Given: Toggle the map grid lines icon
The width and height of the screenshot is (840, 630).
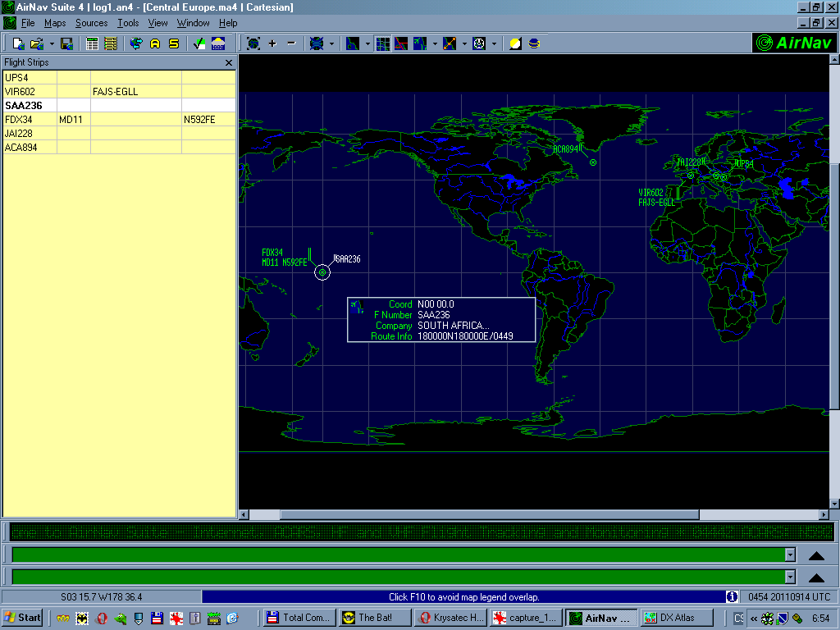Looking at the screenshot, I should 382,43.
